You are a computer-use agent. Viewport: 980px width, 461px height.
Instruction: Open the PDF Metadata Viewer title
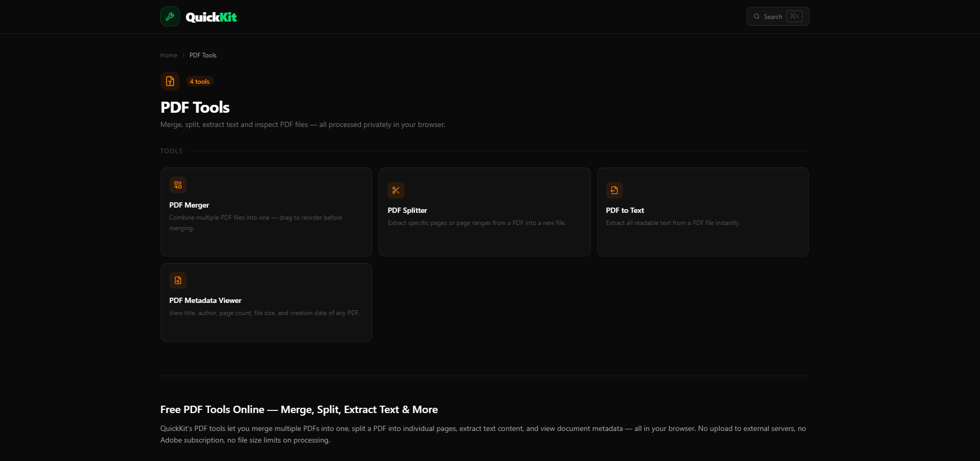click(x=205, y=300)
